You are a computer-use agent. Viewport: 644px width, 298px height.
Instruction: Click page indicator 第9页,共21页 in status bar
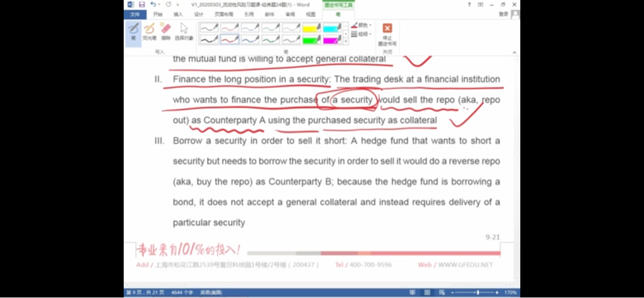(145, 293)
